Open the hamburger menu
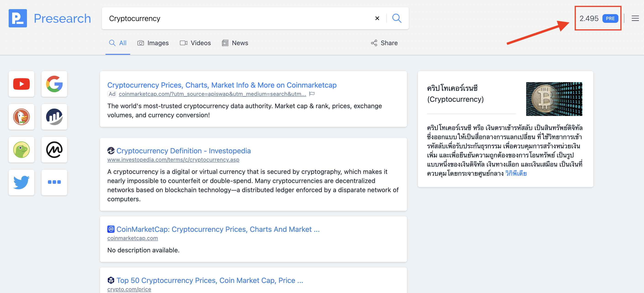Image resolution: width=644 pixels, height=293 pixels. pyautogui.click(x=635, y=18)
